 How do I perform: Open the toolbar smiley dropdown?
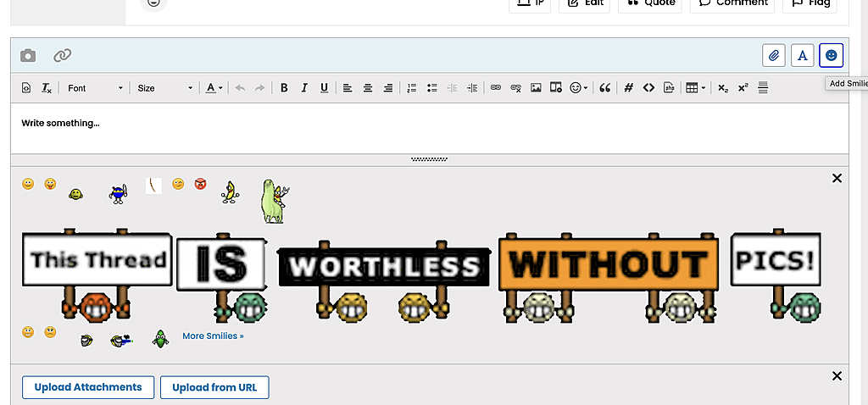(x=578, y=88)
